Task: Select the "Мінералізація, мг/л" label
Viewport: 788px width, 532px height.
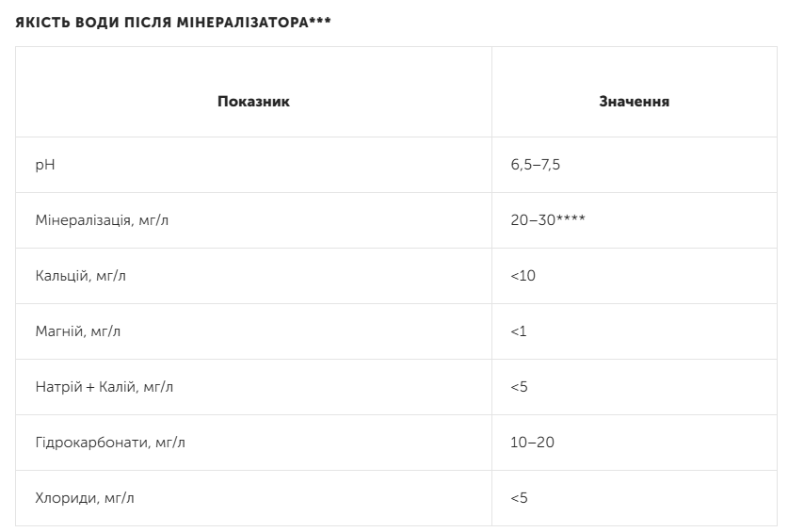Action: pyautogui.click(x=101, y=220)
